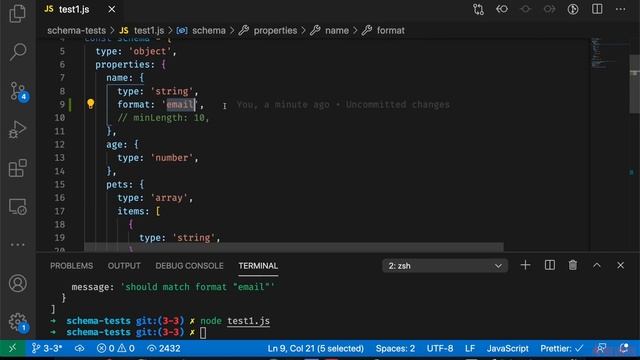Image resolution: width=640 pixels, height=360 pixels.
Task: Click the 'age: {' line 12
Action: pos(122,144)
